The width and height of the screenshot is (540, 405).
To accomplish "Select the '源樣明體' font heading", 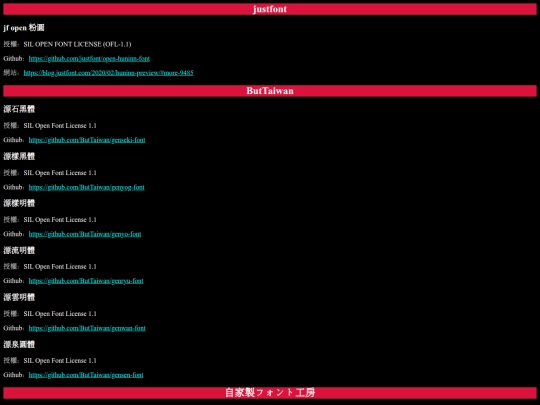I will tap(19, 203).
